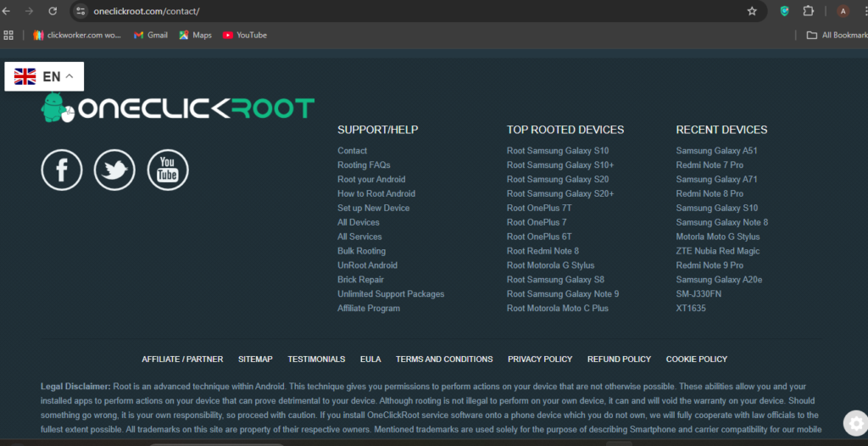Open Samsung Galaxy A71 recent device

click(x=716, y=180)
